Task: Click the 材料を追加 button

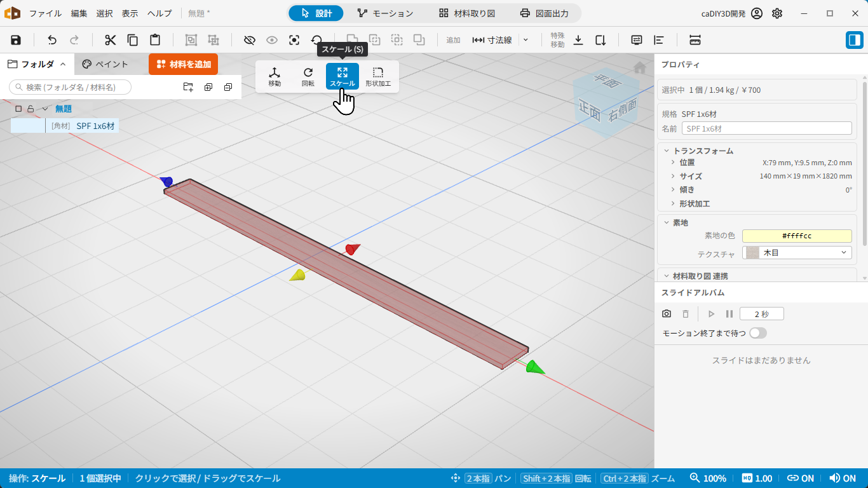Action: [184, 64]
